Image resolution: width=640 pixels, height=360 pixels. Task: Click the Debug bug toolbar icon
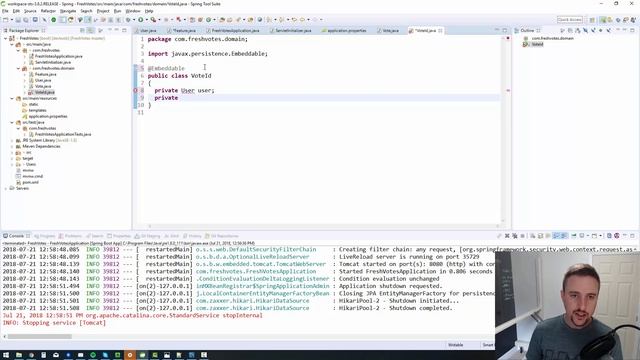point(128,20)
